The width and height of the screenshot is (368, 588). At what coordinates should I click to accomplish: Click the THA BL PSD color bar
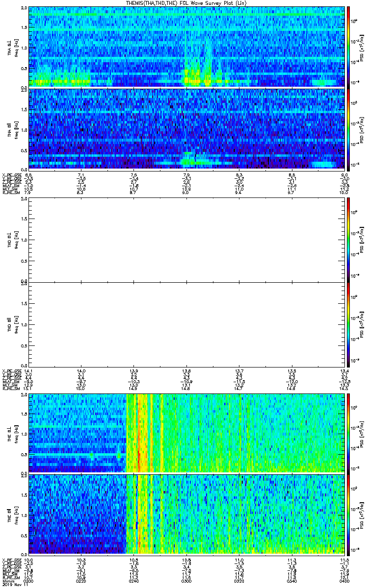tap(348, 47)
